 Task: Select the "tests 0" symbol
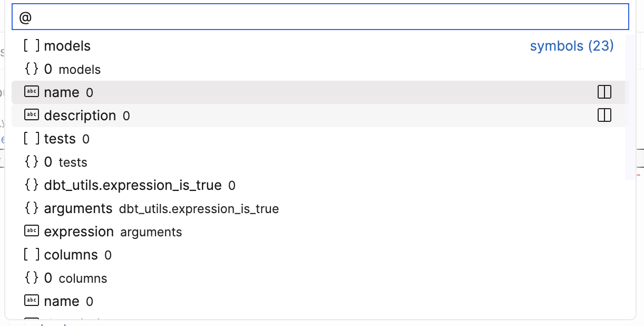66,138
